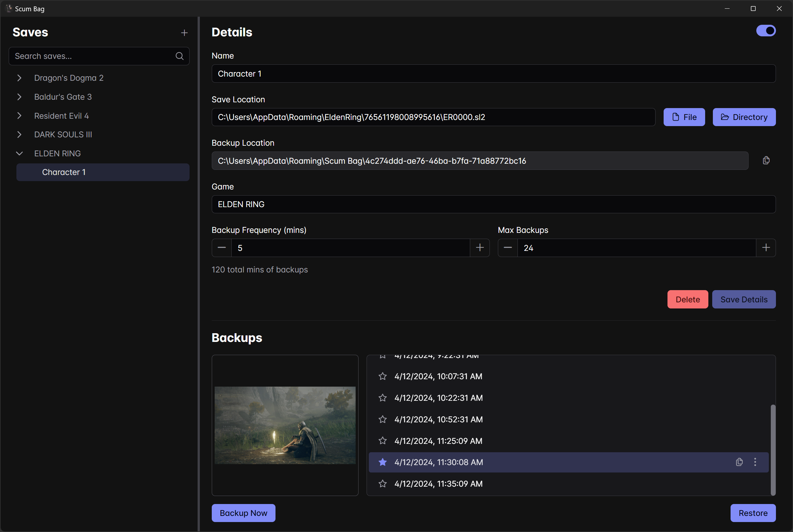Unfavorite the 11:30:08 AM backup star
793x532 pixels.
[383, 462]
